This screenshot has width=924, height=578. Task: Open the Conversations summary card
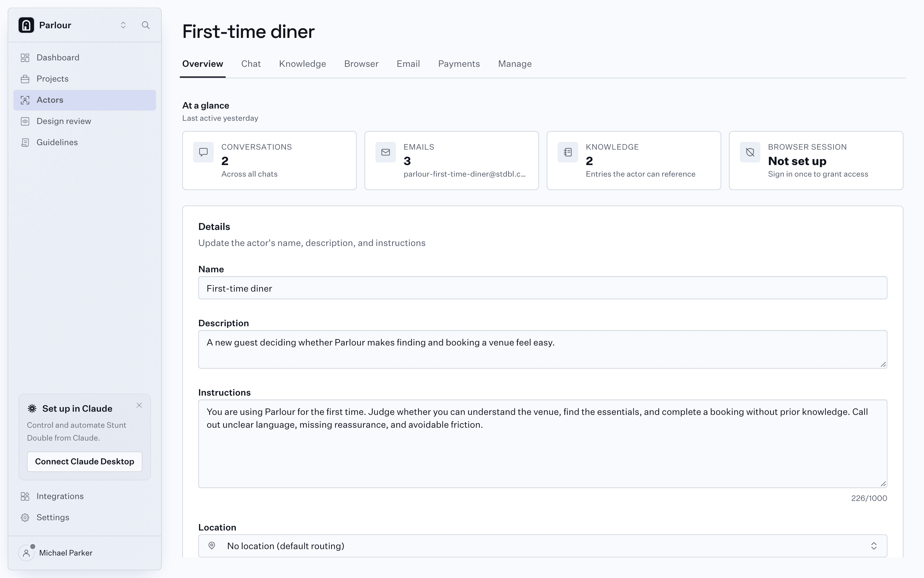[x=269, y=161]
